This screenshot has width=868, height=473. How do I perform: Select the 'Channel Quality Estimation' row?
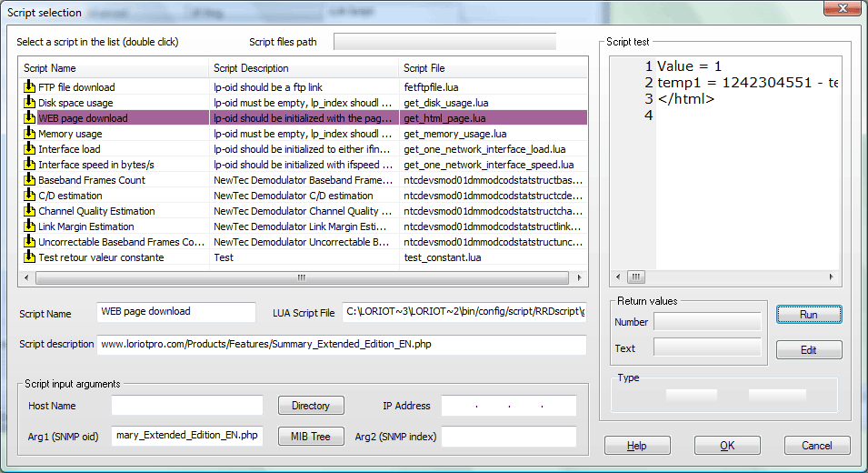(x=303, y=211)
